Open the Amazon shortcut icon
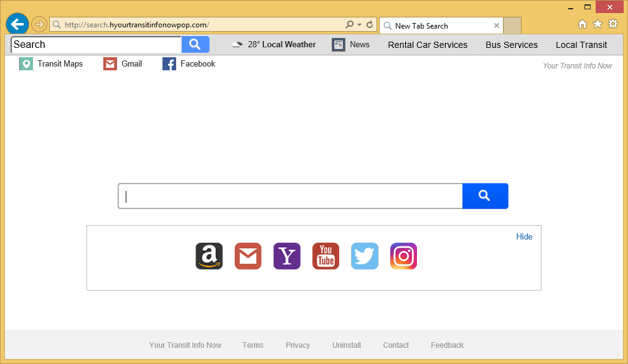Image resolution: width=628 pixels, height=364 pixels. coord(209,256)
